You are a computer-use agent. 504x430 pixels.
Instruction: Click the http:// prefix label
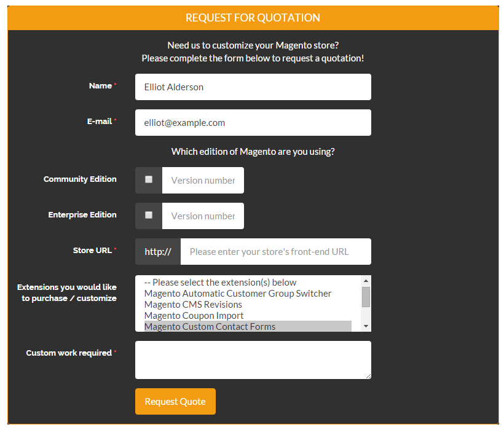point(158,251)
